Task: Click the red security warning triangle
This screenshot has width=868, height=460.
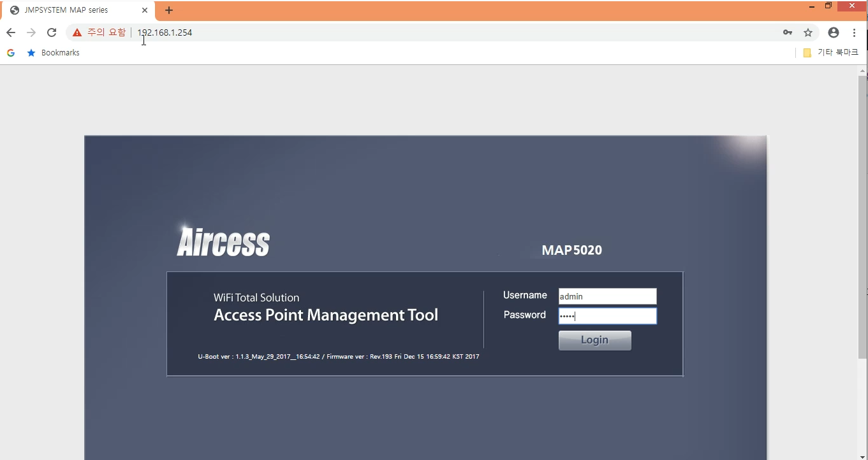Action: (x=77, y=32)
